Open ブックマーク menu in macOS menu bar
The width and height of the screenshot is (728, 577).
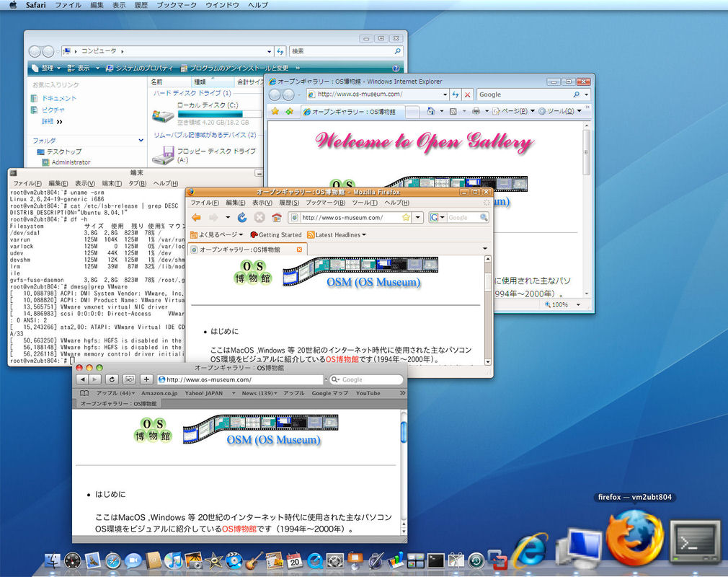[177, 5]
